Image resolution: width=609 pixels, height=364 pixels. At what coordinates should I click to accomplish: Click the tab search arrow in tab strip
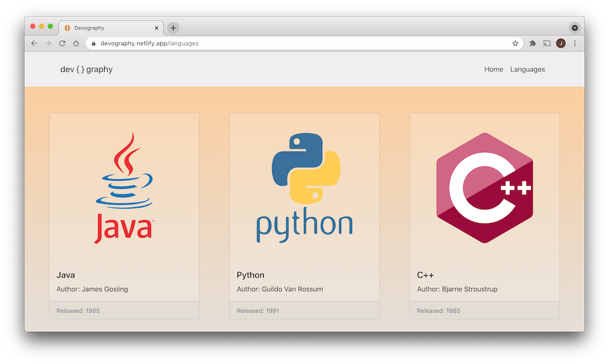tap(575, 28)
